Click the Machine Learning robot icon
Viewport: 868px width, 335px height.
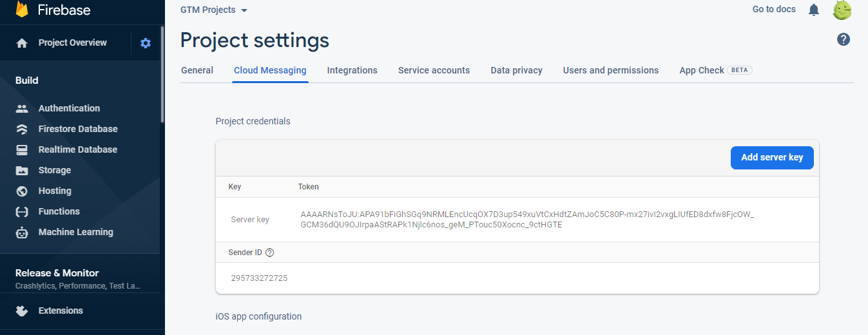22,233
